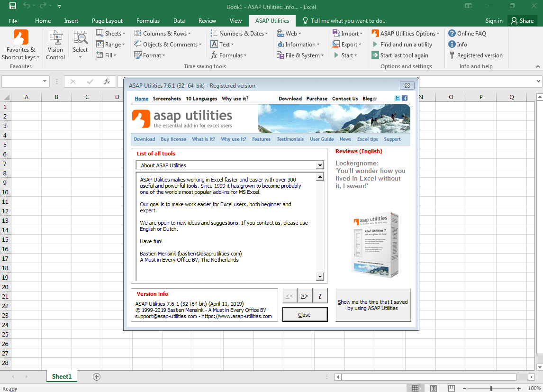Click Find and run a utility
This screenshot has width=543, height=392.
[402, 45]
